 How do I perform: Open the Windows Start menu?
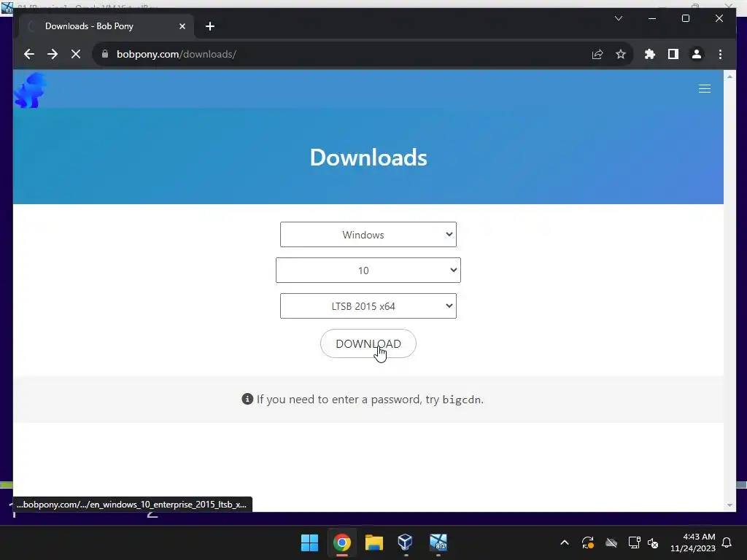tap(309, 542)
